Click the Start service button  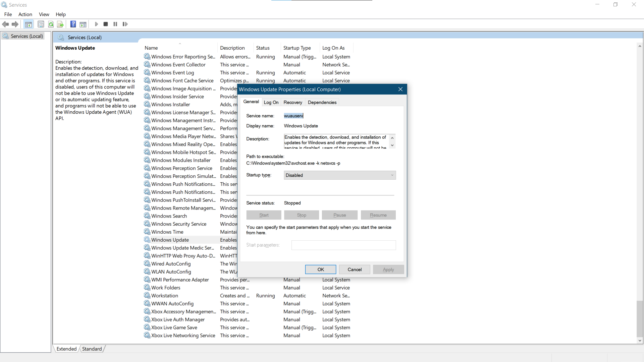(264, 215)
